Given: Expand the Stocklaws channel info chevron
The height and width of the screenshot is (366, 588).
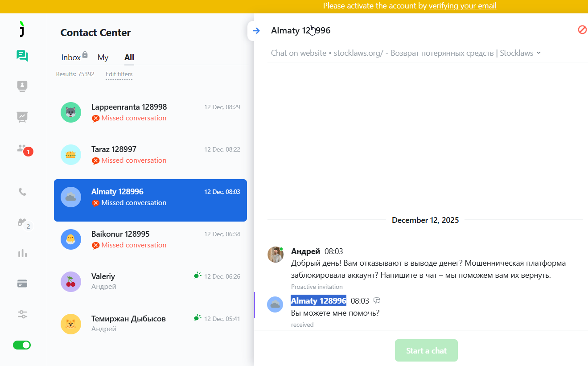Looking at the screenshot, I should pyautogui.click(x=539, y=53).
